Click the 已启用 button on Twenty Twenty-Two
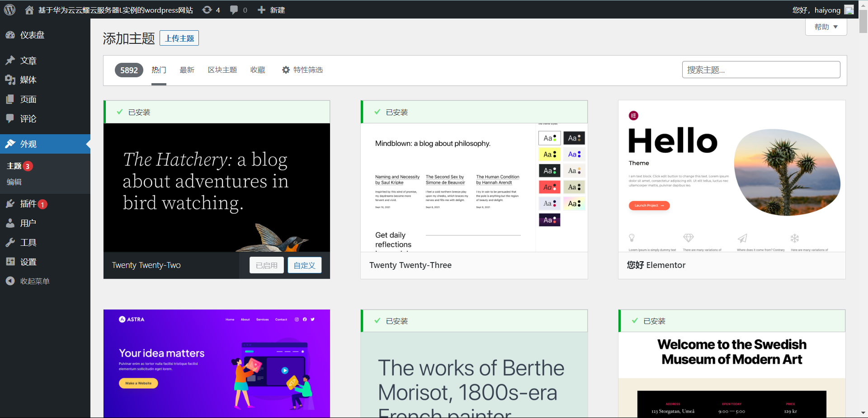 [267, 265]
